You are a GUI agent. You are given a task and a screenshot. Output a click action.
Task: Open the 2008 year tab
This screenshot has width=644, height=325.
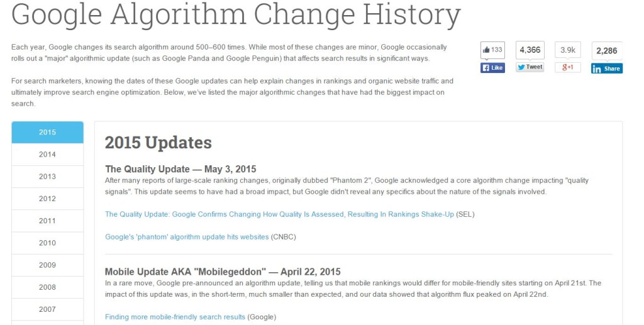click(x=47, y=287)
